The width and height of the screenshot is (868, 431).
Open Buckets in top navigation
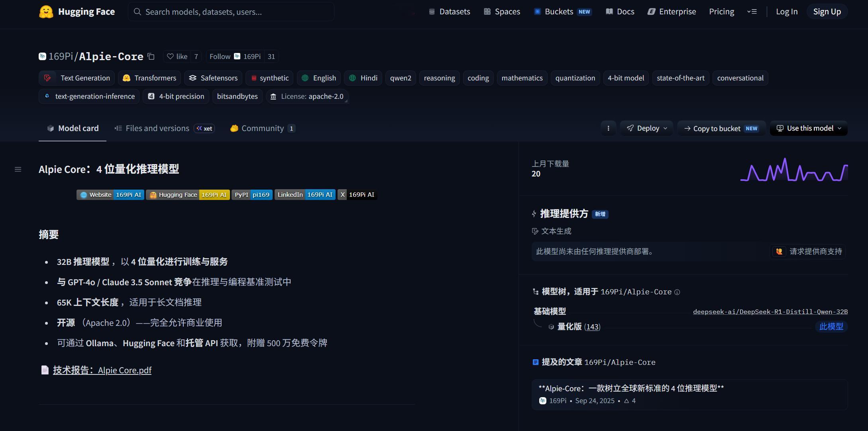click(562, 12)
